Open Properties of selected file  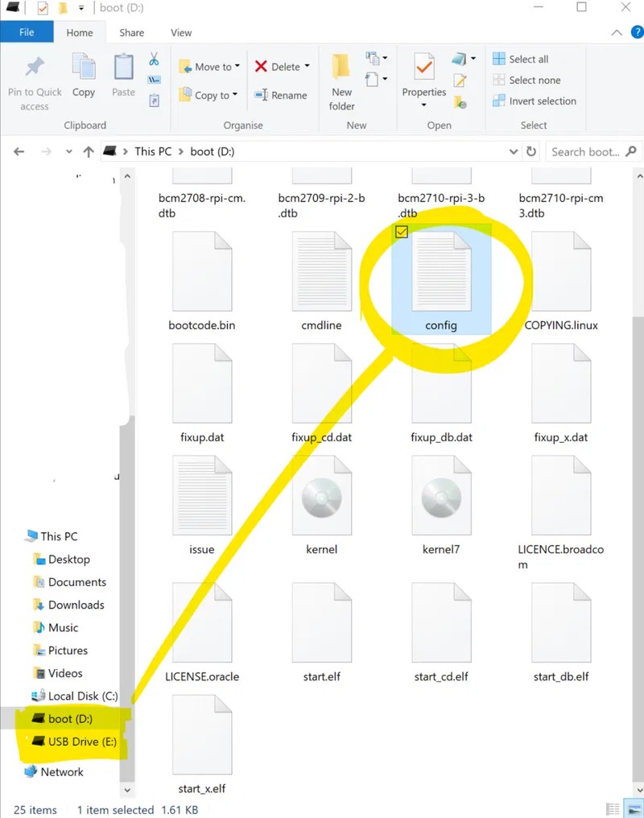[x=424, y=75]
